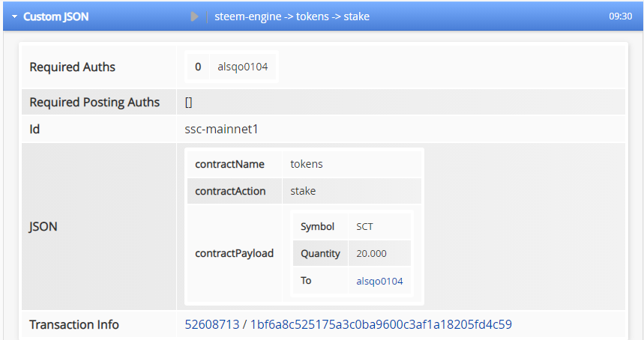Screen dimensions: 644x340
Task: Click the contractAction key
Action: [230, 191]
